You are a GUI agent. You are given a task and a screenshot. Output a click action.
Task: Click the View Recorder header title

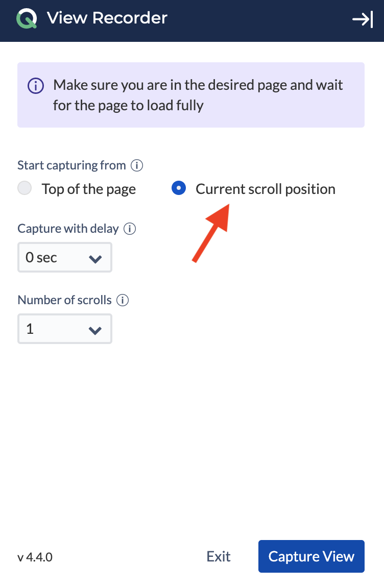[107, 18]
